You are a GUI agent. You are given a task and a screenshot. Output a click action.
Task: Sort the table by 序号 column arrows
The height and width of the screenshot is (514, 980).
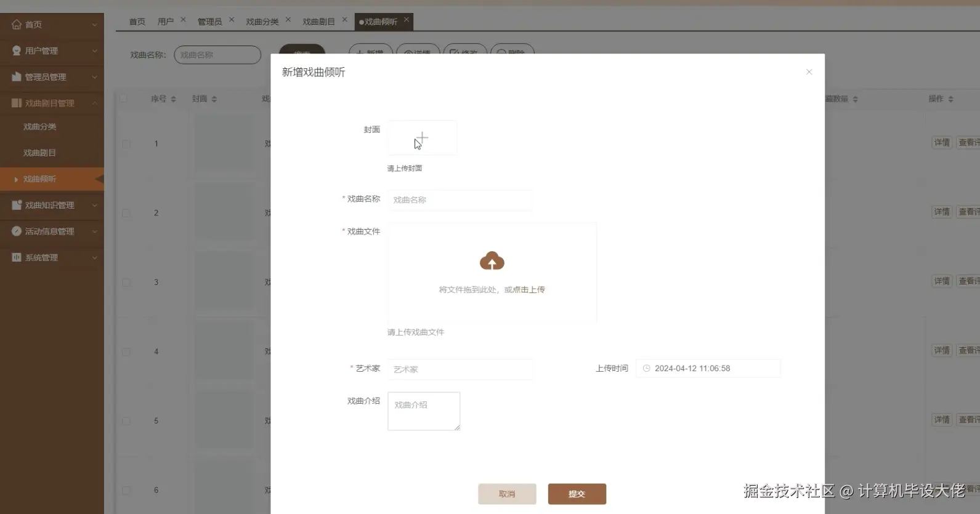coord(173,99)
